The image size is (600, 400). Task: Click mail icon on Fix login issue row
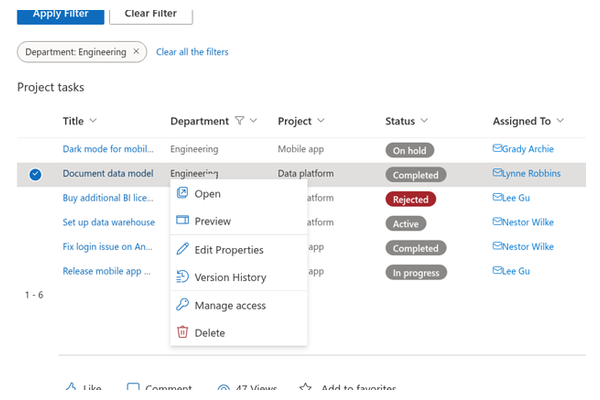[x=497, y=246]
